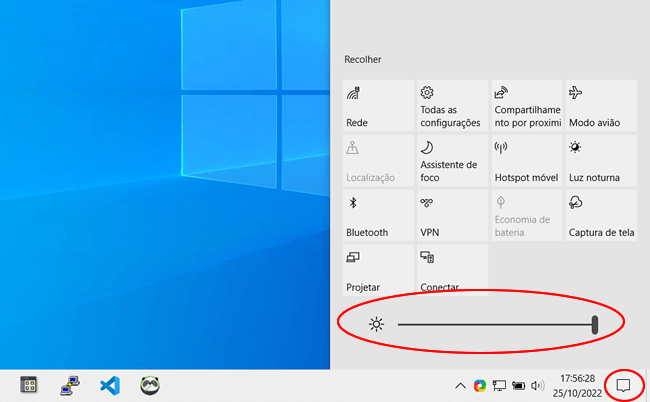
Task: Open notification center icon in taskbar
Action: click(x=624, y=385)
